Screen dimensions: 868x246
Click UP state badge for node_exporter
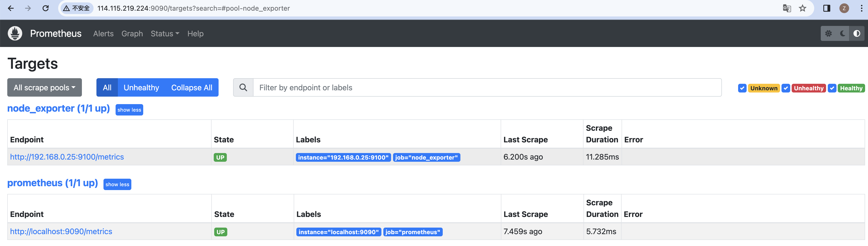tap(220, 157)
